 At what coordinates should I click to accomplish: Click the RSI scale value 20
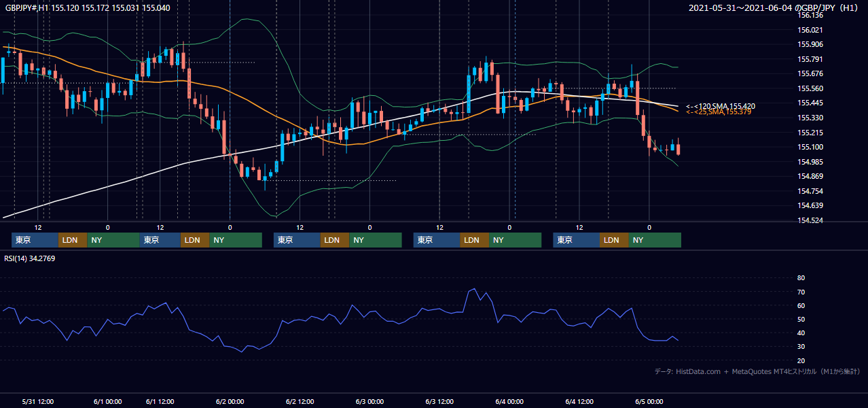pos(801,360)
